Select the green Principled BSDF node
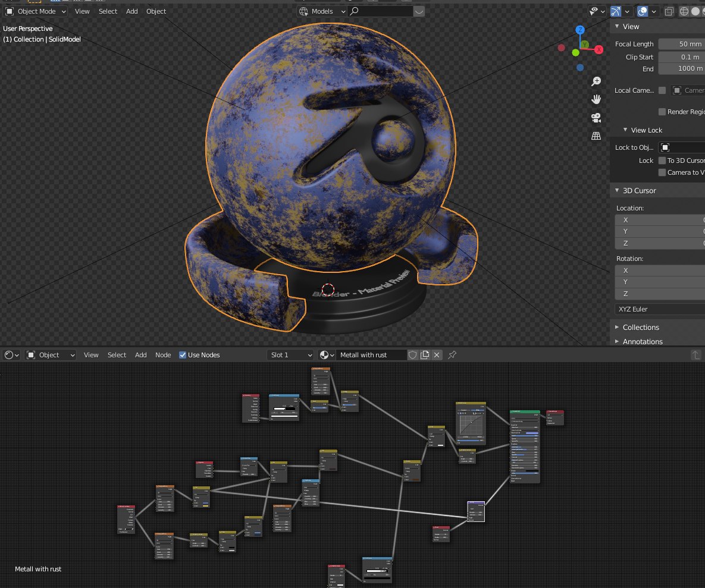 coord(525,446)
